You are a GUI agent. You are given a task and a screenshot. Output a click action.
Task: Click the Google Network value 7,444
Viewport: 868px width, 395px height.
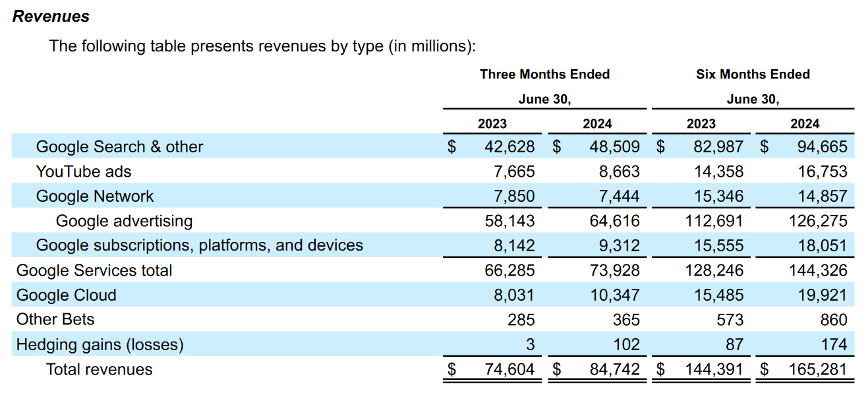tap(619, 196)
